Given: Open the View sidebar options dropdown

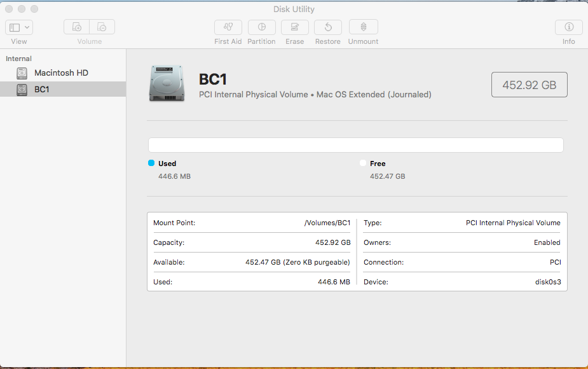Looking at the screenshot, I should click(x=19, y=27).
